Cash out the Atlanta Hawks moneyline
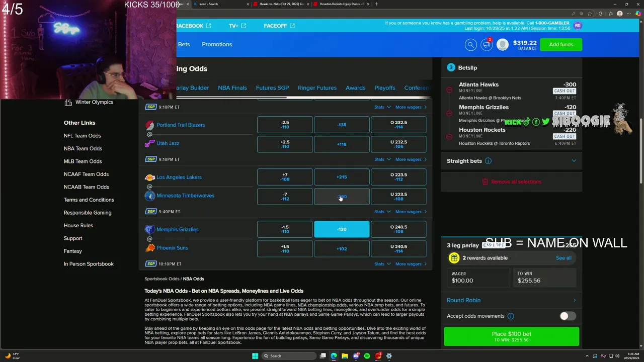 [564, 91]
